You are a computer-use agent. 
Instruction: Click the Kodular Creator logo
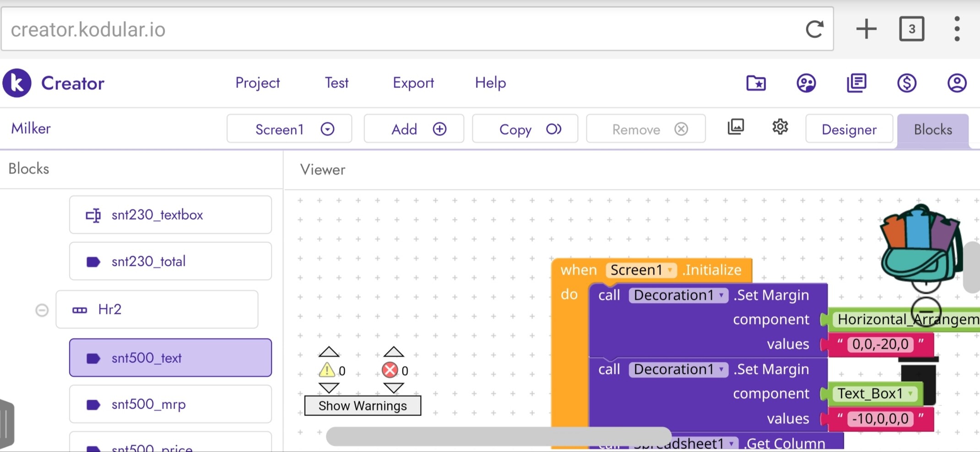click(x=17, y=83)
